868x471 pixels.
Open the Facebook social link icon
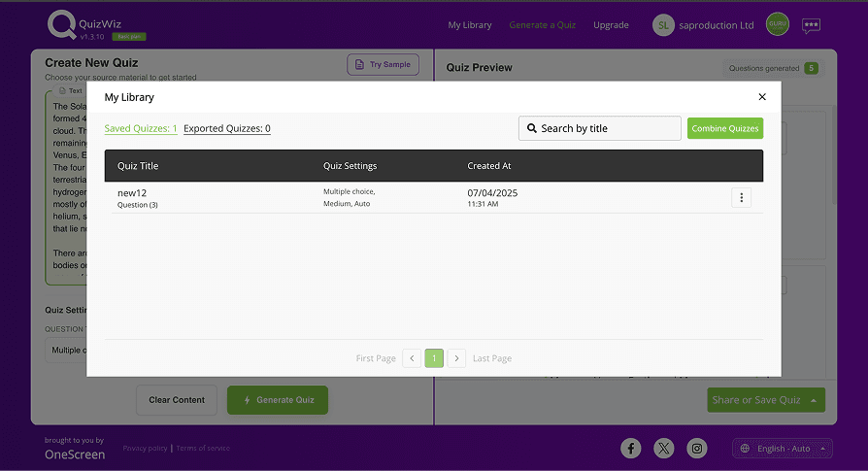click(x=631, y=448)
